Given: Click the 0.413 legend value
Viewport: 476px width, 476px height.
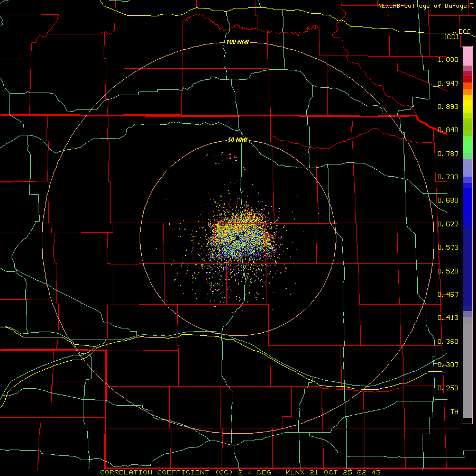Looking at the screenshot, I should click(448, 318).
